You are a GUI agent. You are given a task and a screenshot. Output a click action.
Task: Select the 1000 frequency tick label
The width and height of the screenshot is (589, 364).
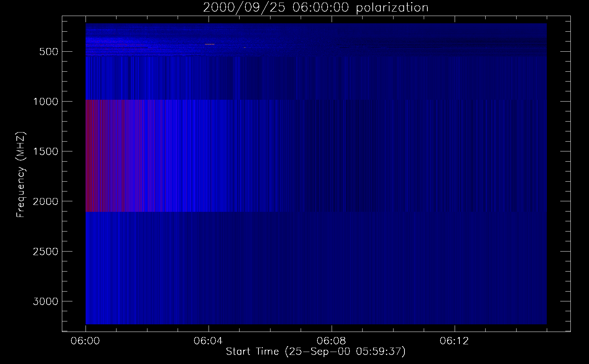tap(46, 102)
